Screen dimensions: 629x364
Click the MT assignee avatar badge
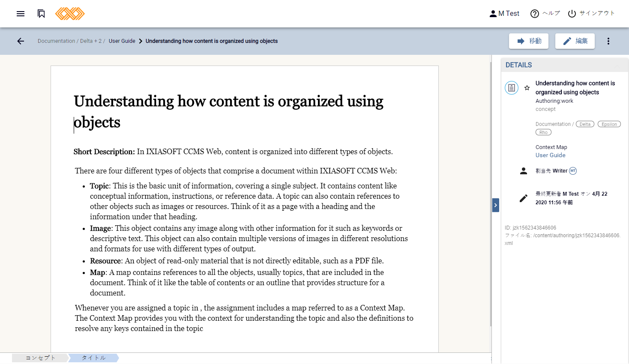point(573,171)
